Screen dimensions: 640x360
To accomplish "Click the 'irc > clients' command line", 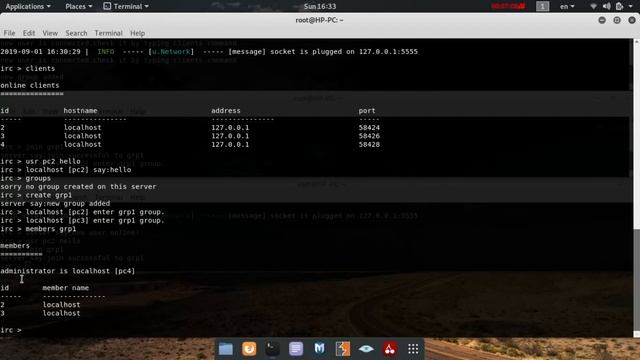I will coord(27,69).
